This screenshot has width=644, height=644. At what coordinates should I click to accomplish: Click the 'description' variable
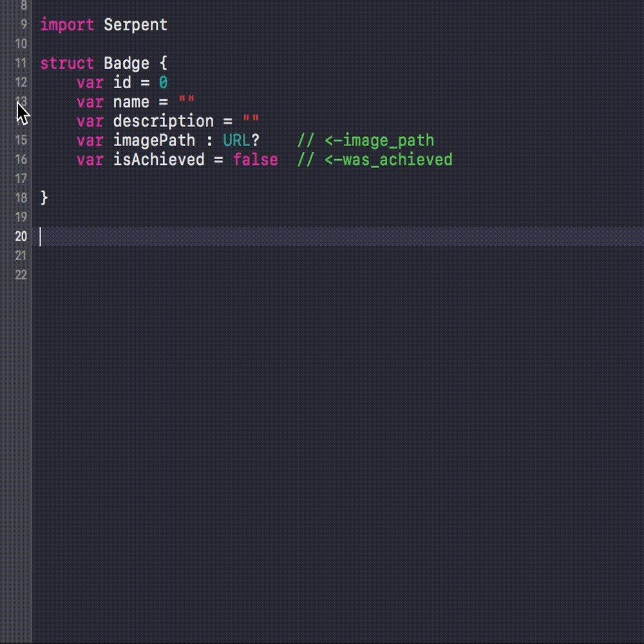coord(164,121)
